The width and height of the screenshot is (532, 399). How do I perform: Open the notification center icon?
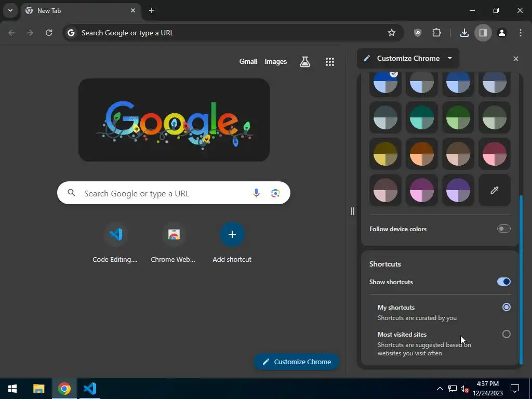(515, 389)
